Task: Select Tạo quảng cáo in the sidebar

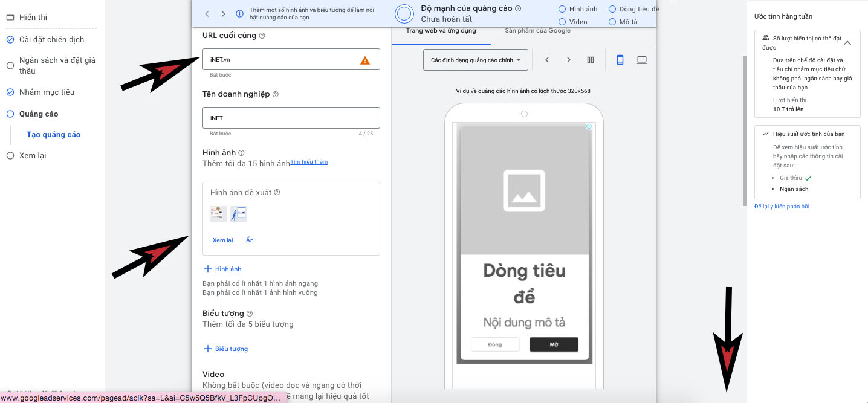Action: [x=54, y=134]
